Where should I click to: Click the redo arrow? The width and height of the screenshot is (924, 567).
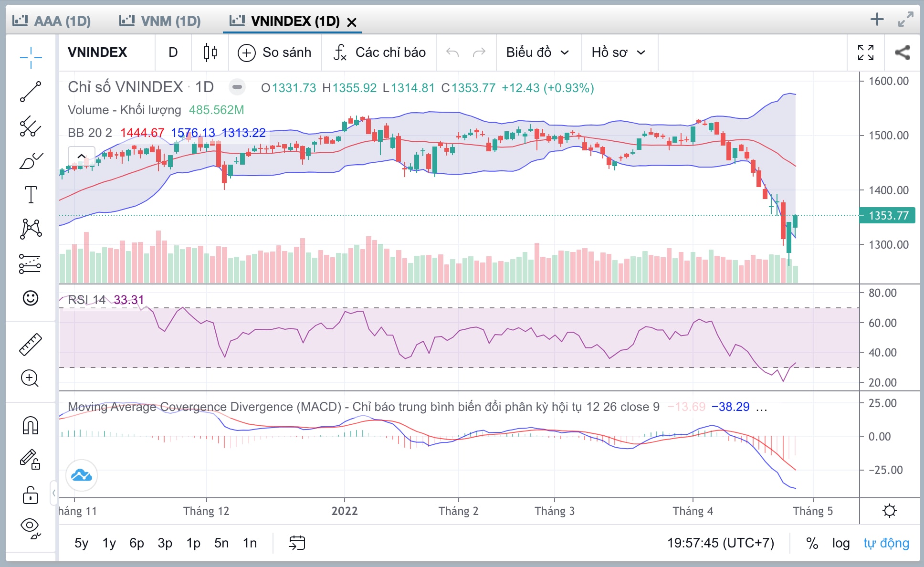479,52
